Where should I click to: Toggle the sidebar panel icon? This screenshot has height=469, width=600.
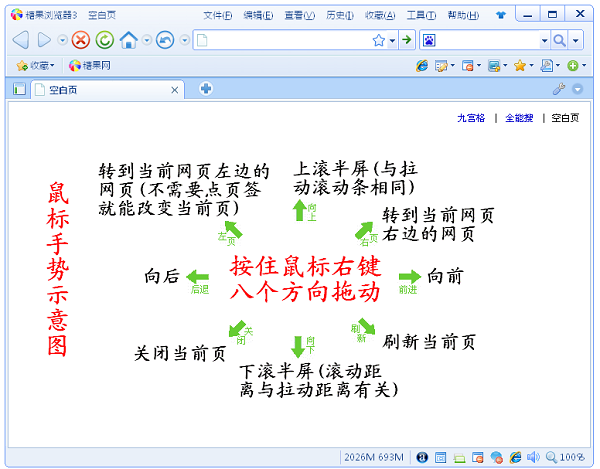[x=19, y=89]
